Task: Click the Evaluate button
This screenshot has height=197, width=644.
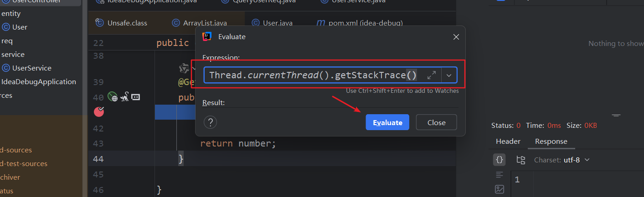Action: pyautogui.click(x=387, y=122)
